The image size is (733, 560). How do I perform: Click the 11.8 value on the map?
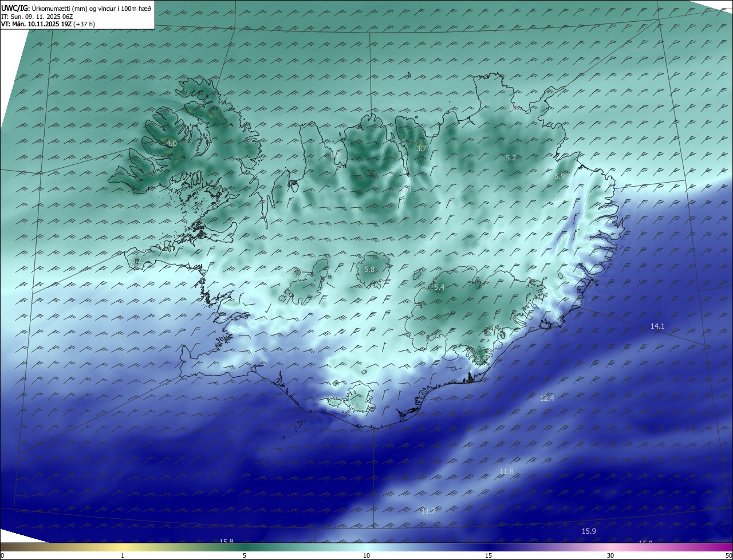pyautogui.click(x=506, y=471)
